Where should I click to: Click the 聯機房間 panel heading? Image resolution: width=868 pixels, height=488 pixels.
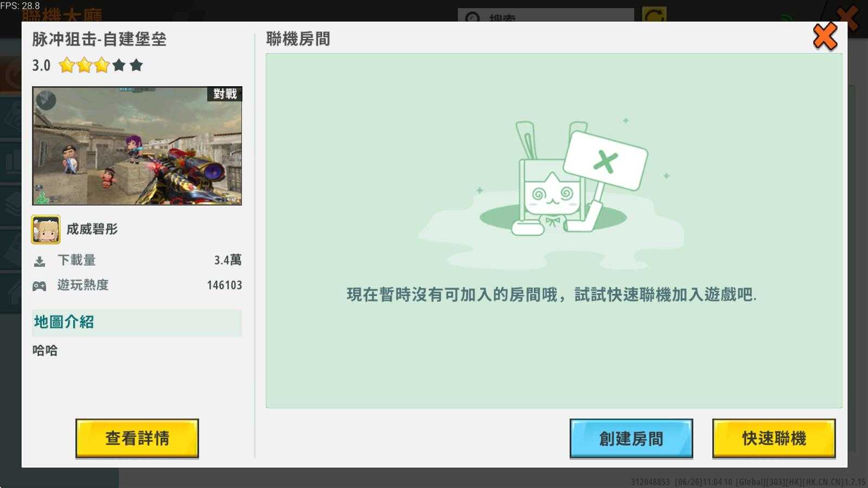pyautogui.click(x=298, y=39)
